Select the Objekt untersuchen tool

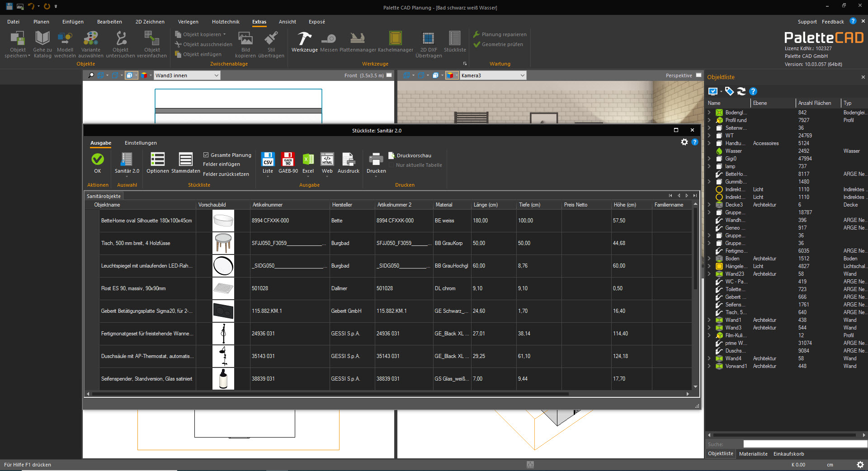120,43
